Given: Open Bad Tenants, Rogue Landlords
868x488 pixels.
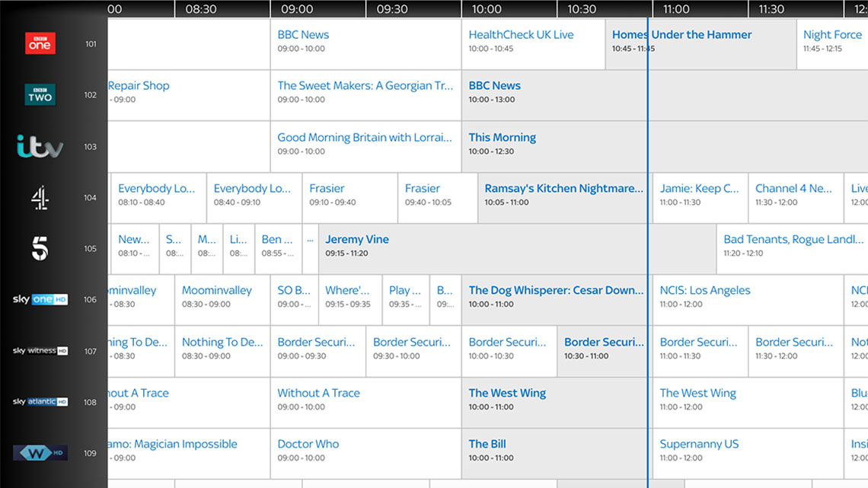Looking at the screenshot, I should pos(792,248).
